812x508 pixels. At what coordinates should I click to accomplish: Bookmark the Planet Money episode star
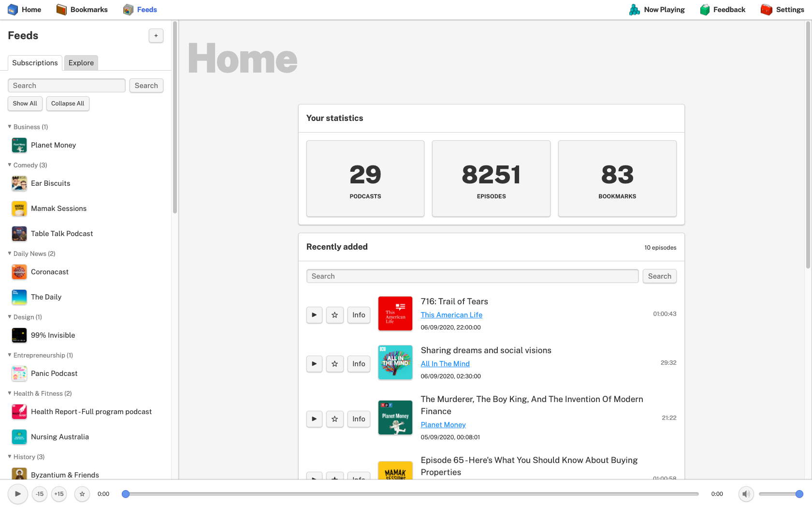[334, 419]
